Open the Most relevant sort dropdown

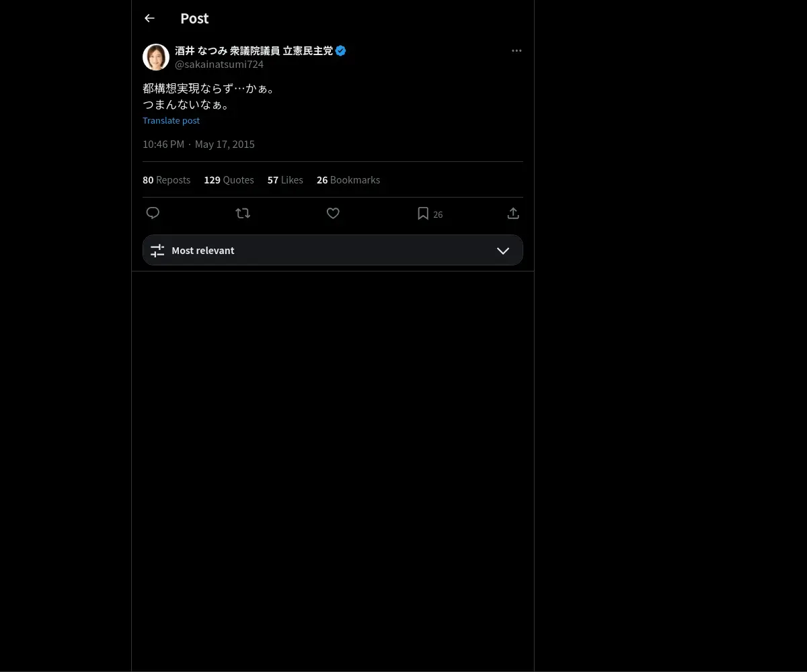pos(332,250)
